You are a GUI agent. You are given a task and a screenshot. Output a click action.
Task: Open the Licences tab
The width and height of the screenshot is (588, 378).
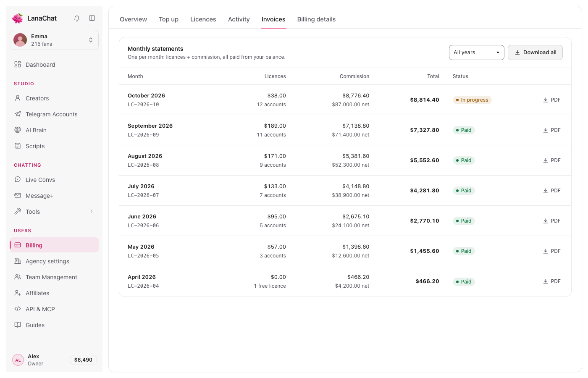tap(203, 19)
